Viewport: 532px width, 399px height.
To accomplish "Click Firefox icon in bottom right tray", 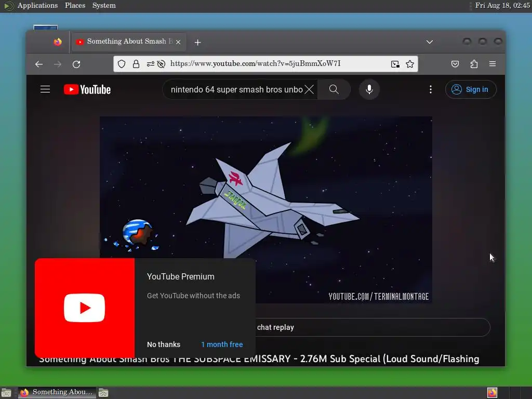I will (x=492, y=393).
